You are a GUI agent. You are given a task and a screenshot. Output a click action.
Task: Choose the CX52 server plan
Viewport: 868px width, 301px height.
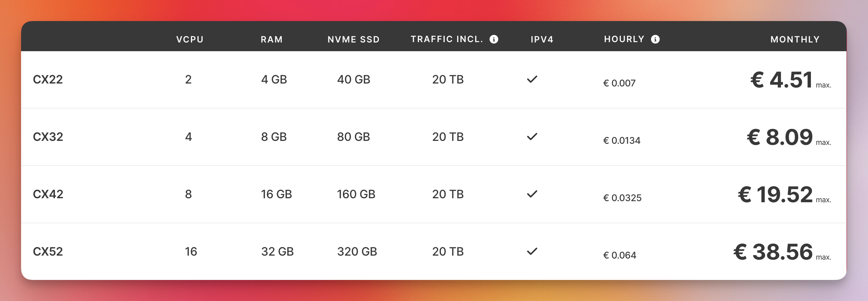coord(48,252)
